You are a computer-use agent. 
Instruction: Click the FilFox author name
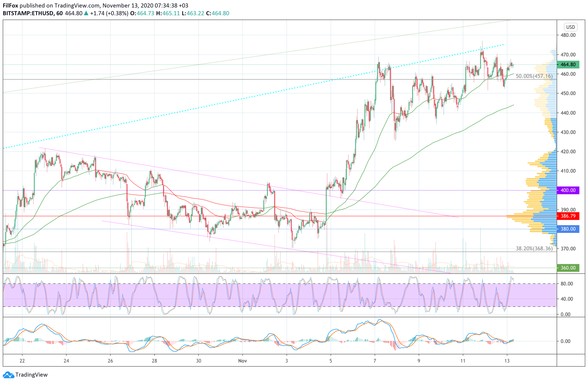[10, 5]
